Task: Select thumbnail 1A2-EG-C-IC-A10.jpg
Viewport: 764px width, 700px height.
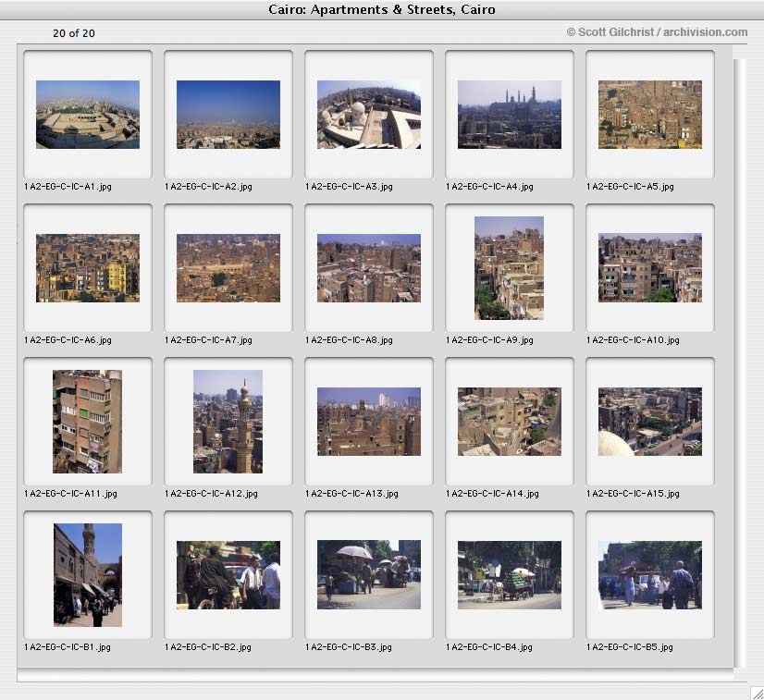Action: click(650, 268)
